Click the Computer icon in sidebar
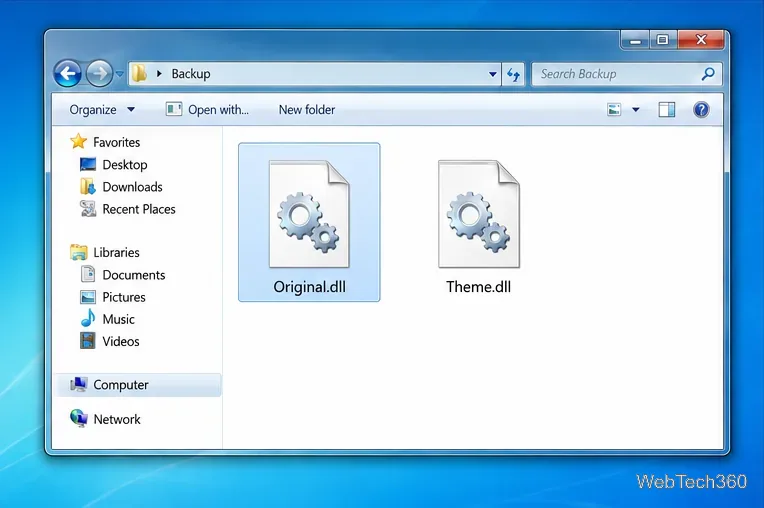The image size is (764, 508). pyautogui.click(x=78, y=384)
